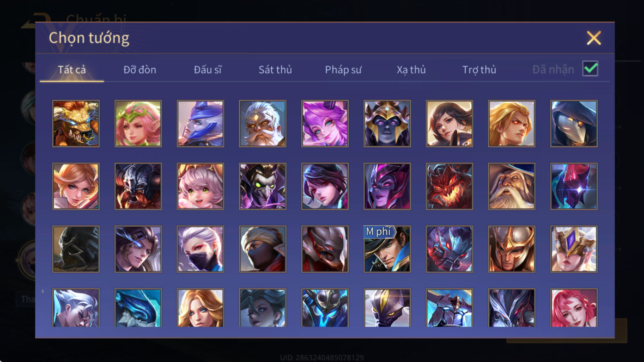The width and height of the screenshot is (644, 362).
Task: Close the 'Chọn tướng' dialog
Action: (594, 38)
